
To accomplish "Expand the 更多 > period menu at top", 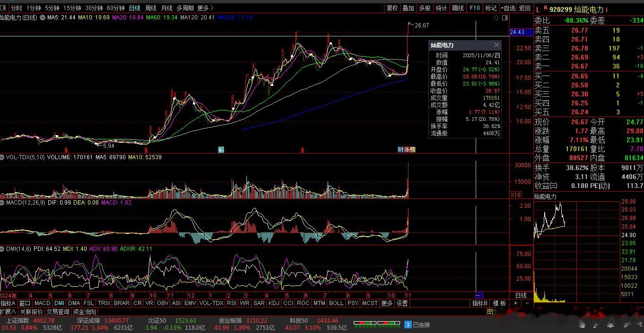I will tap(205, 8).
